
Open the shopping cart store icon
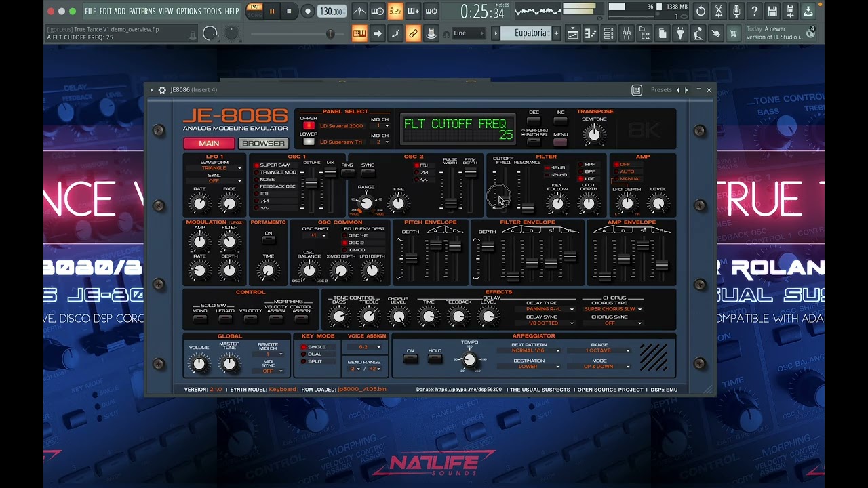[x=733, y=33]
